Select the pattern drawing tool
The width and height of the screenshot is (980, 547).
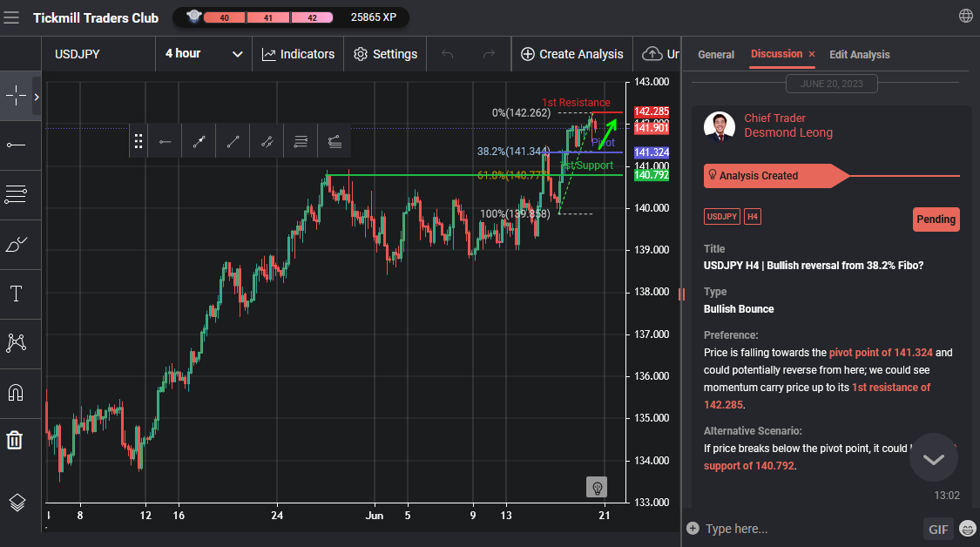click(16, 342)
